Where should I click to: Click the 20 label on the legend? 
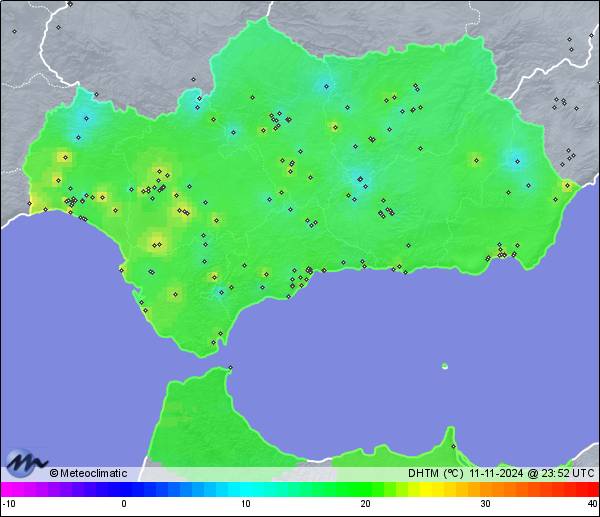click(365, 503)
